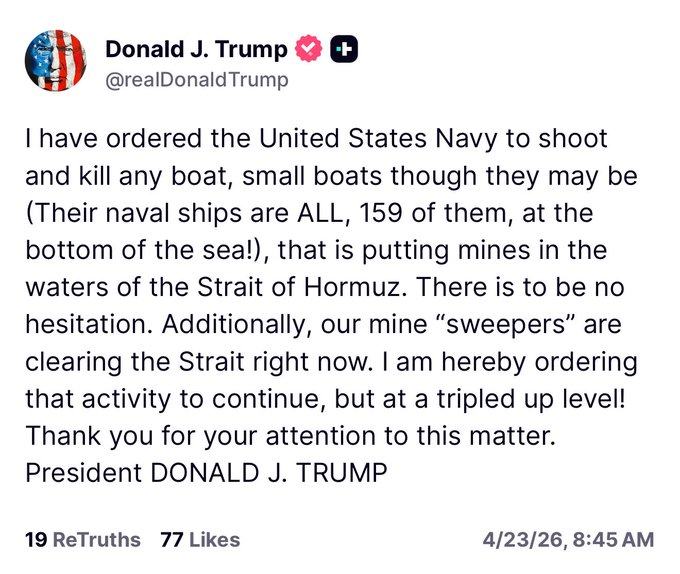The width and height of the screenshot is (680, 574).
Task: Open the 4/23/26, 8:45 AM timestamp
Action: click(x=567, y=539)
